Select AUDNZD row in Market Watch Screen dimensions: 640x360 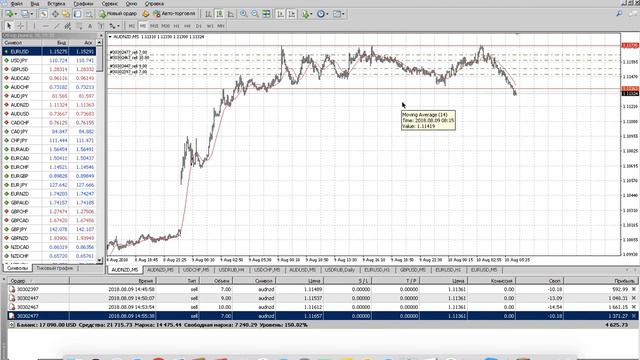(x=49, y=104)
